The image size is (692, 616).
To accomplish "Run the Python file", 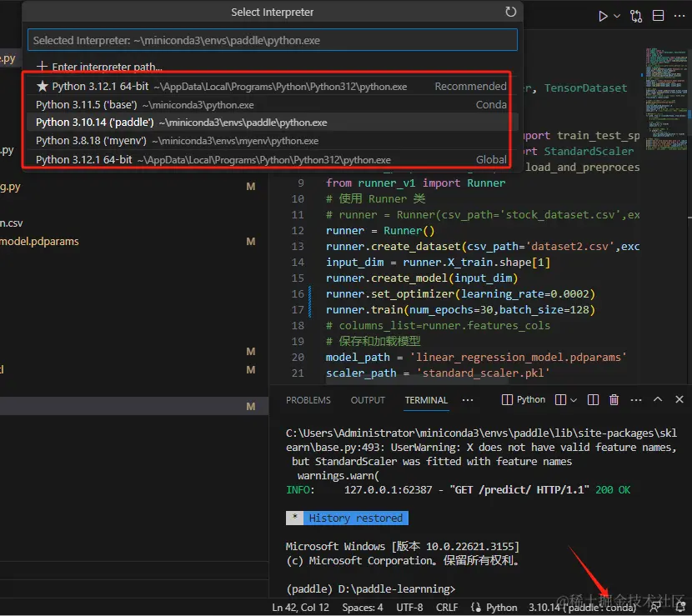I will (603, 17).
